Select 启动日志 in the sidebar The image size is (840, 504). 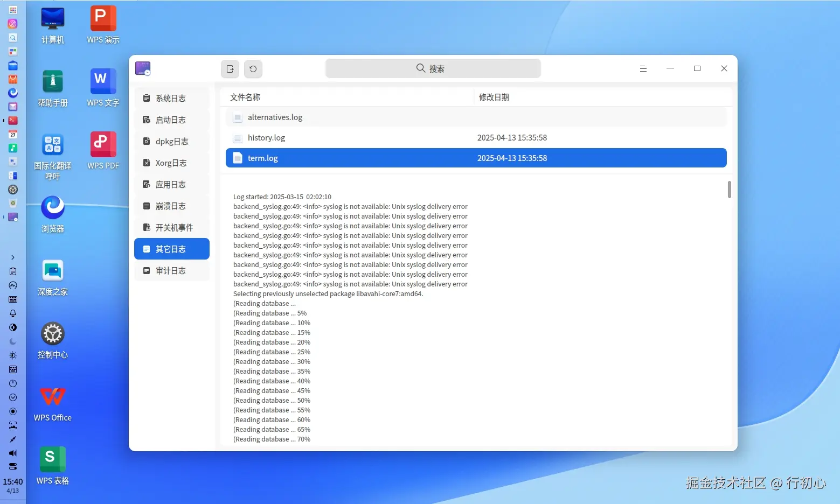click(x=172, y=120)
